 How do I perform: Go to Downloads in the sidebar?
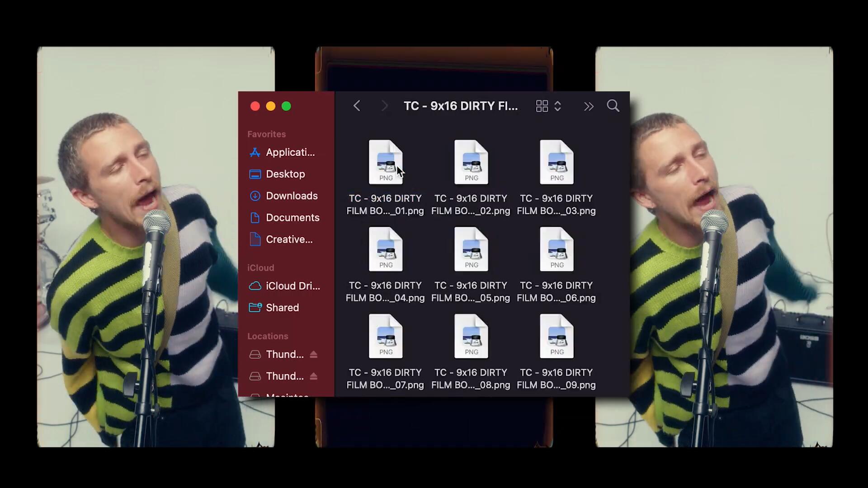pos(291,196)
